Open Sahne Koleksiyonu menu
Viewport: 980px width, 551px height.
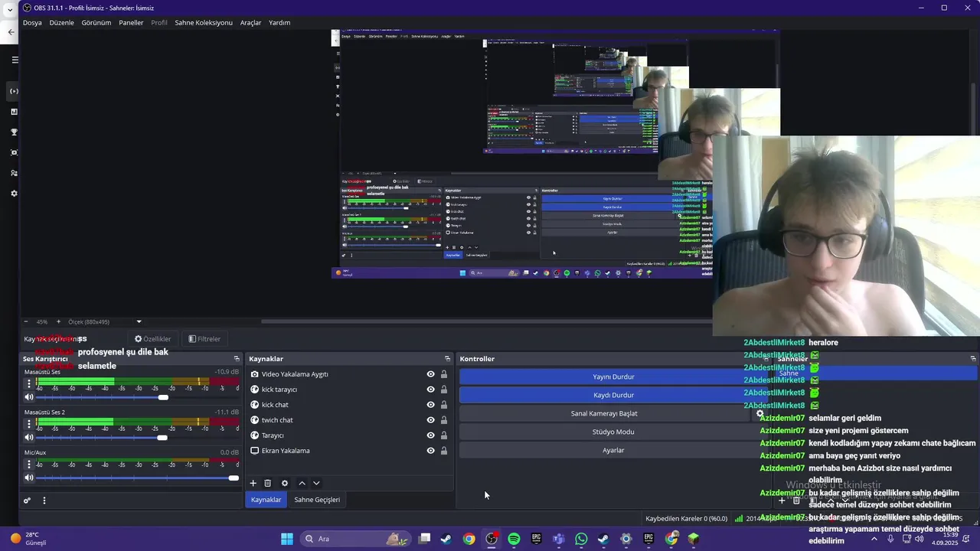click(x=204, y=23)
